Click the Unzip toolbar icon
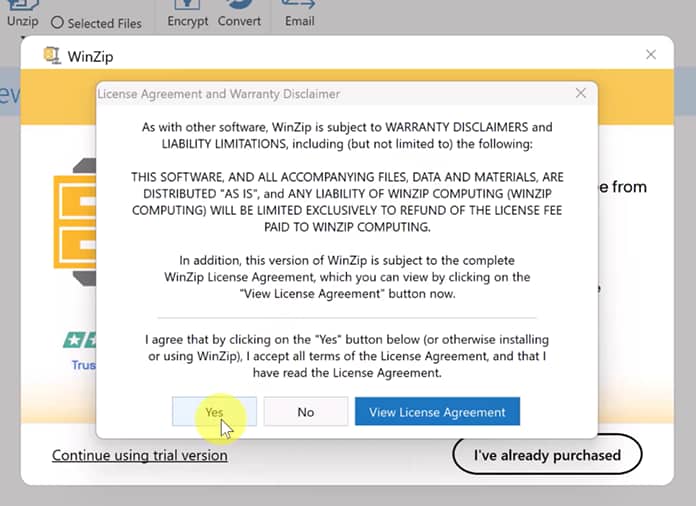This screenshot has height=506, width=696. coord(22,8)
